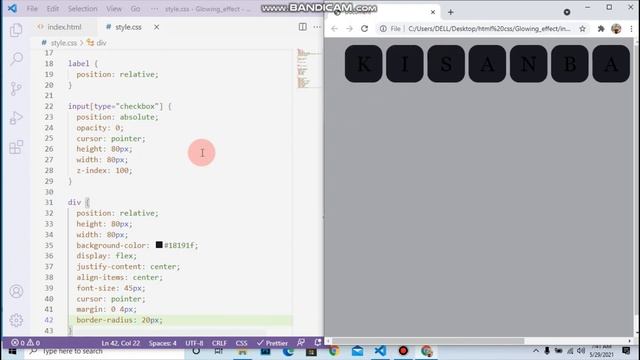Open Bandicam recorder from taskbar

[403, 351]
